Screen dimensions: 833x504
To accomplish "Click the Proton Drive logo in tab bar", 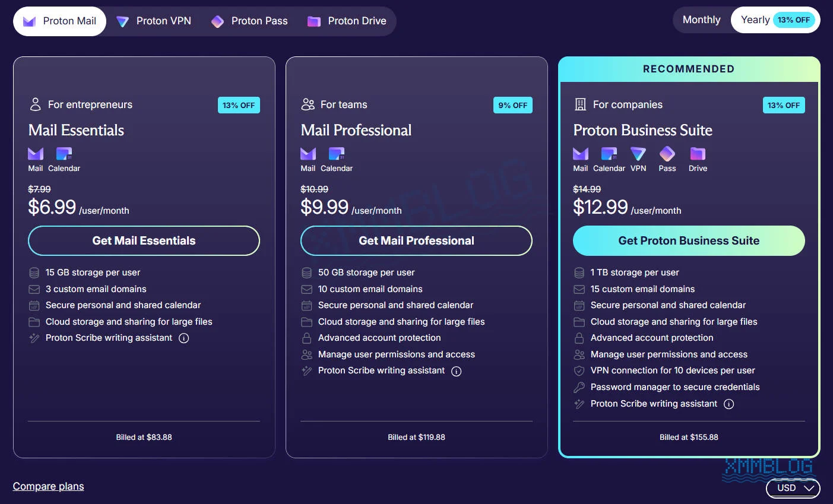I will click(314, 21).
